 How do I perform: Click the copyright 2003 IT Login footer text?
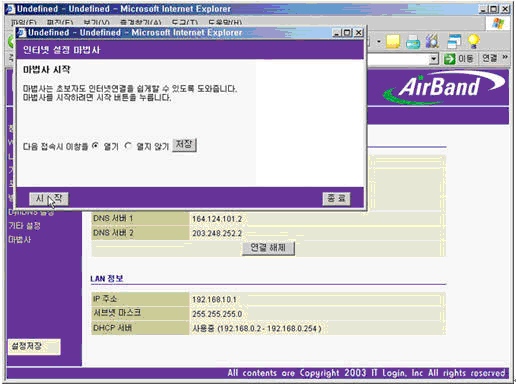366,373
